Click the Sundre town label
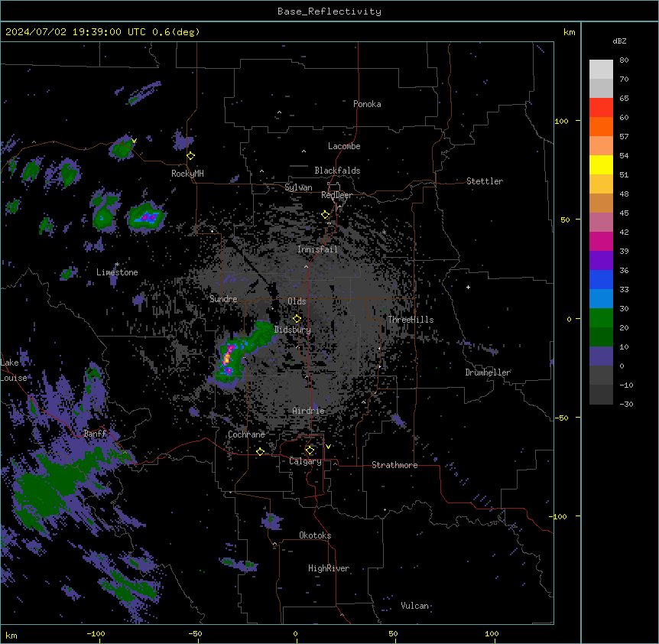 [223, 299]
